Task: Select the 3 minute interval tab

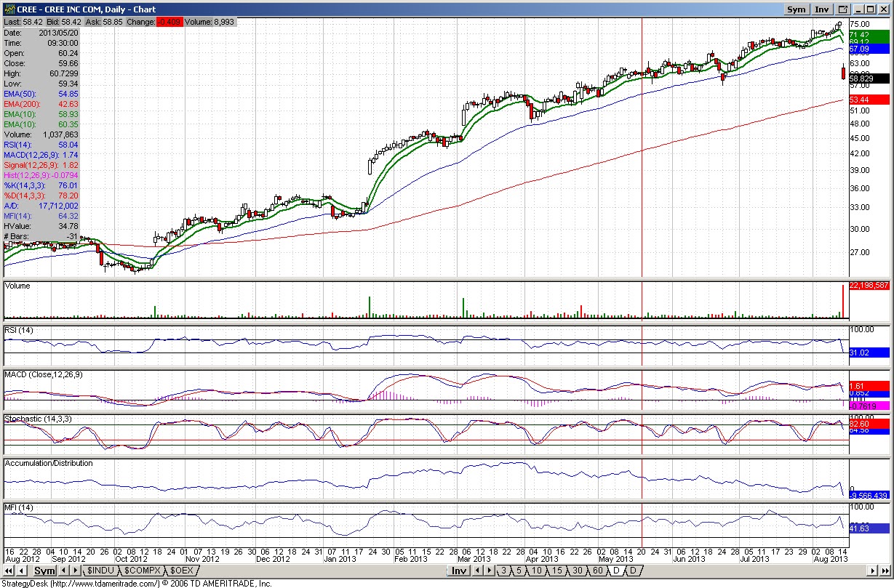Action: pos(503,571)
